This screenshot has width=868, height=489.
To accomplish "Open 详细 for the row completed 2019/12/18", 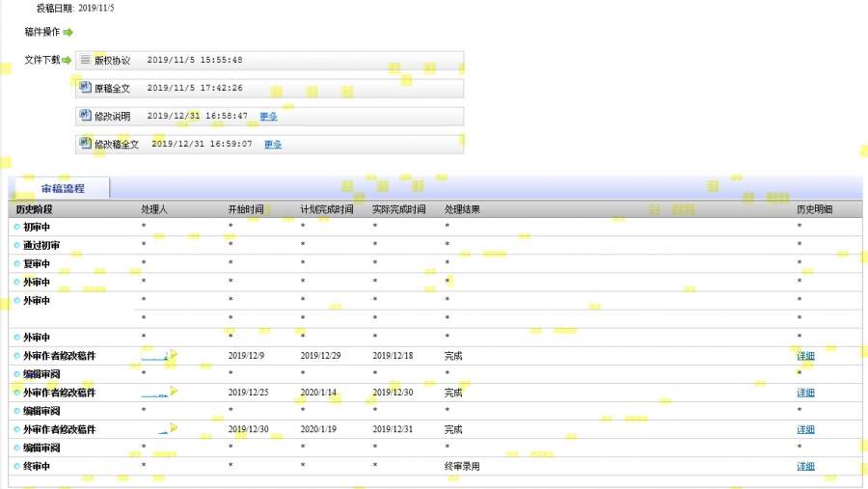I will 805,356.
